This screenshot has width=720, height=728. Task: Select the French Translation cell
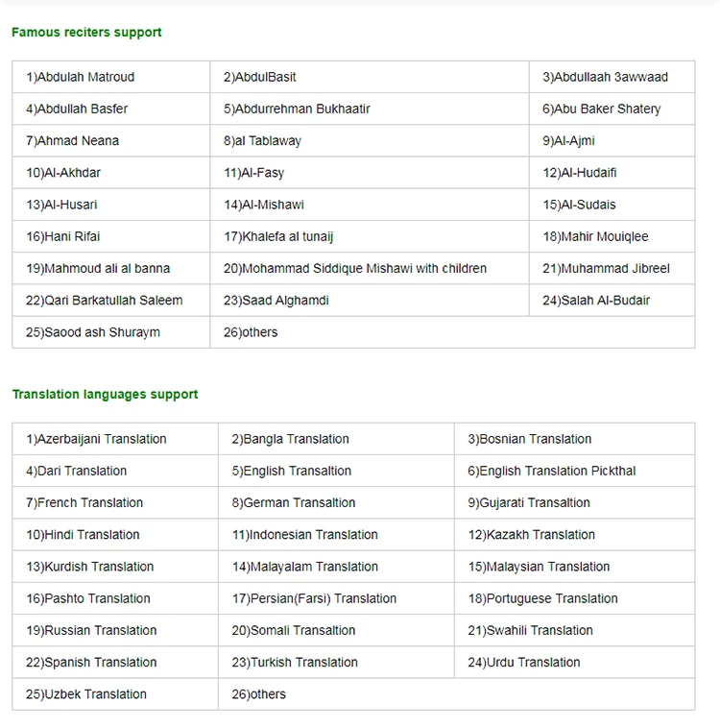click(x=115, y=503)
